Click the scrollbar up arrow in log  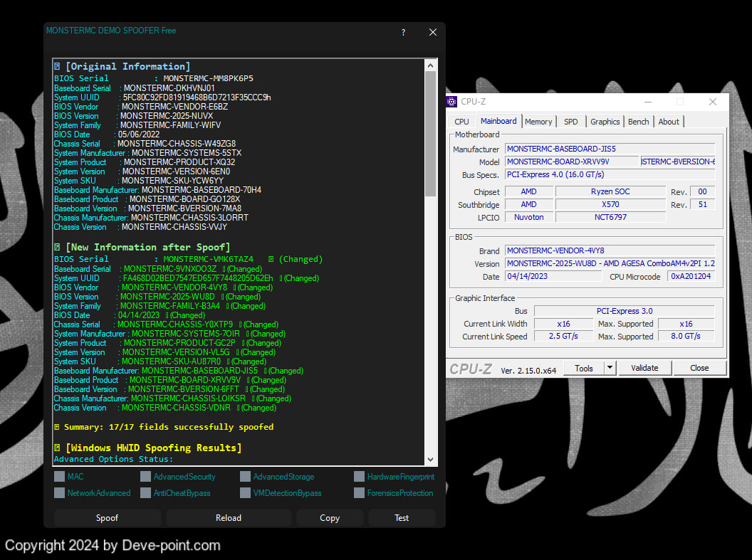click(x=430, y=65)
